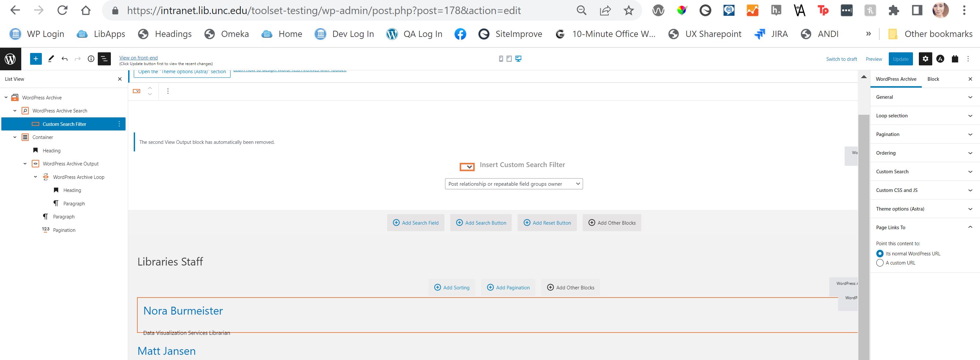The width and height of the screenshot is (980, 360).
Task: Switch to phone preview device icon
Action: pyautogui.click(x=501, y=59)
